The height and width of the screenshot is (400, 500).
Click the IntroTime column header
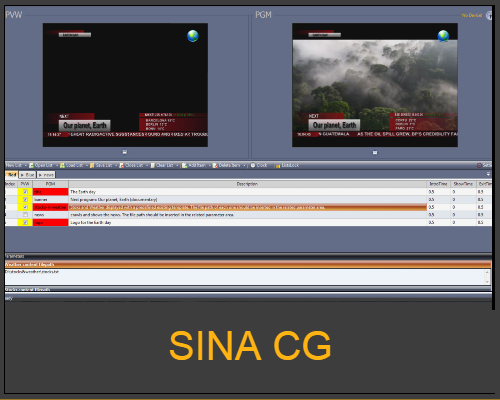point(438,184)
